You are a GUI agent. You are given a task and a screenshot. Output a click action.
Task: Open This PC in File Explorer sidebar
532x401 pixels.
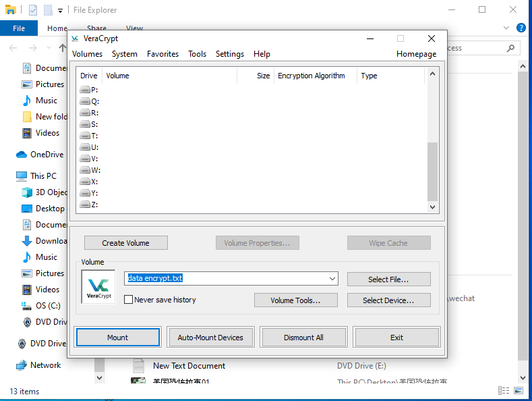pos(36,176)
